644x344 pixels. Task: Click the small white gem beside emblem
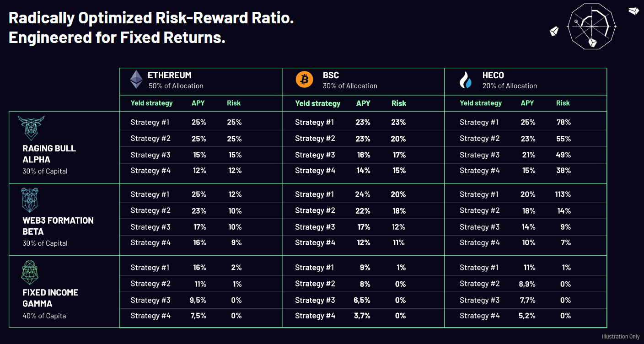click(555, 31)
